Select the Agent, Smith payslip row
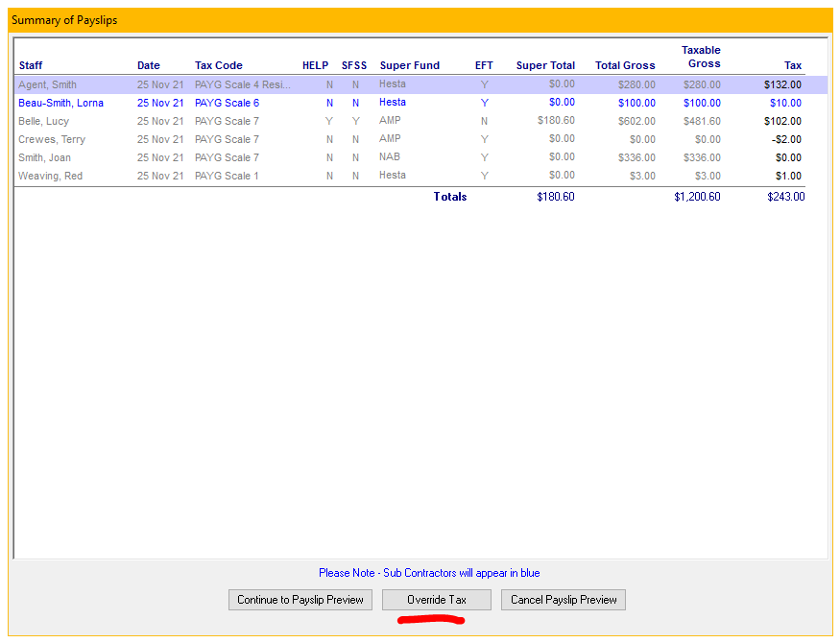The image size is (840, 643). pyautogui.click(x=47, y=84)
